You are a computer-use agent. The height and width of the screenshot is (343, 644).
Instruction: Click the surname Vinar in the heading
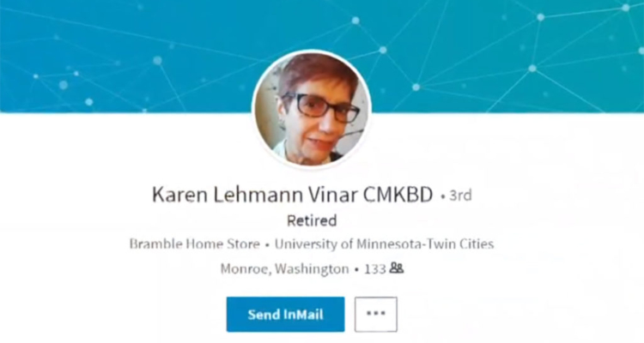coord(333,195)
